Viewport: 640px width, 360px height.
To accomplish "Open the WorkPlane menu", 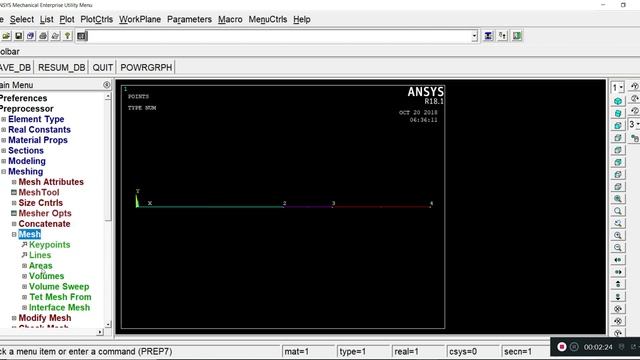I will [140, 19].
